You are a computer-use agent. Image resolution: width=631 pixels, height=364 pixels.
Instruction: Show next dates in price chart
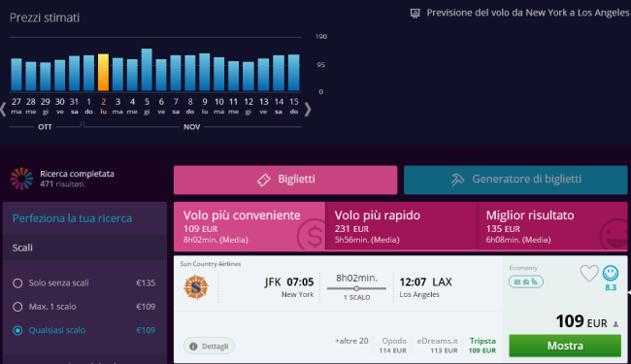(308, 109)
